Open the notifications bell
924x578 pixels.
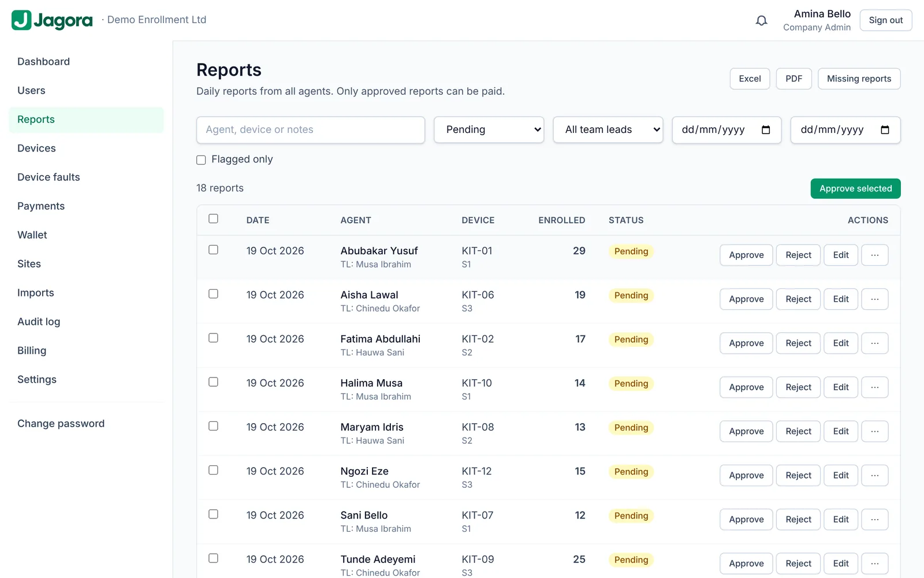coord(761,20)
